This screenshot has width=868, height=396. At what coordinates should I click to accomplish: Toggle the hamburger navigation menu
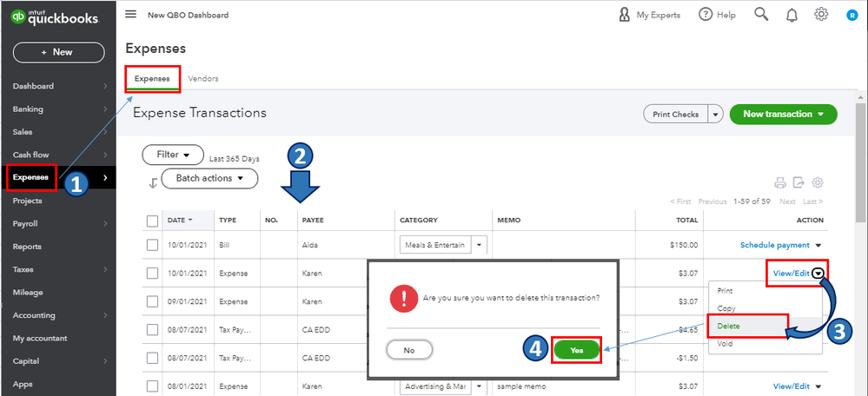[130, 15]
